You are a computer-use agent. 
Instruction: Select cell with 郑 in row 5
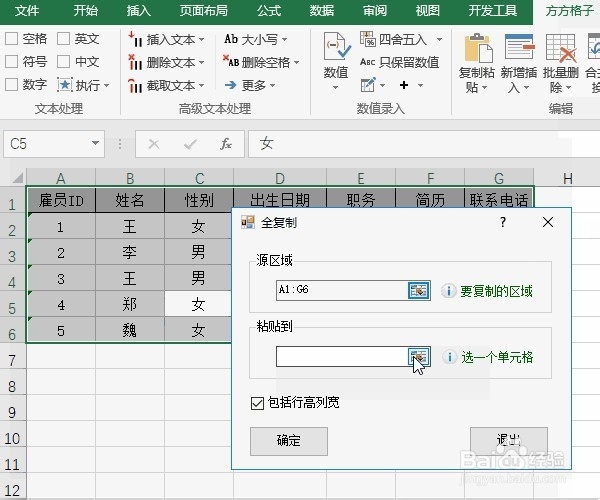click(x=130, y=304)
